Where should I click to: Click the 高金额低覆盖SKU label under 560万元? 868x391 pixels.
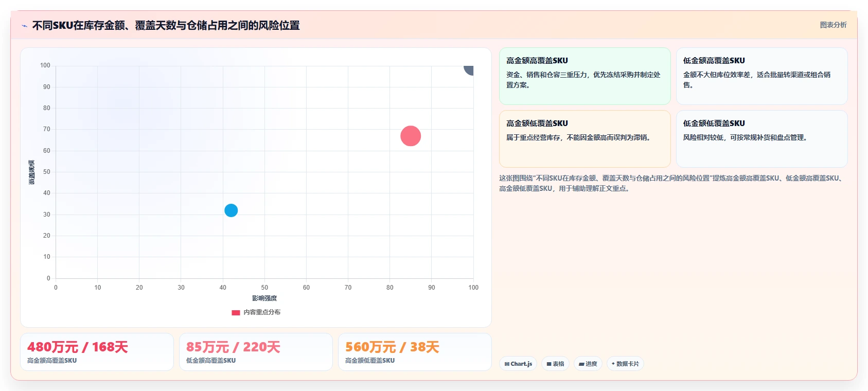[x=370, y=361]
